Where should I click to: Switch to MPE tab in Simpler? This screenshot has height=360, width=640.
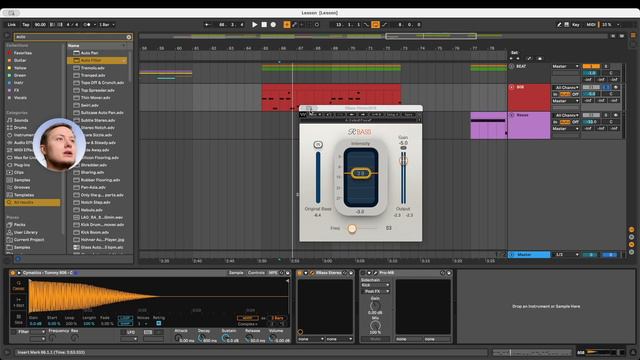click(273, 273)
